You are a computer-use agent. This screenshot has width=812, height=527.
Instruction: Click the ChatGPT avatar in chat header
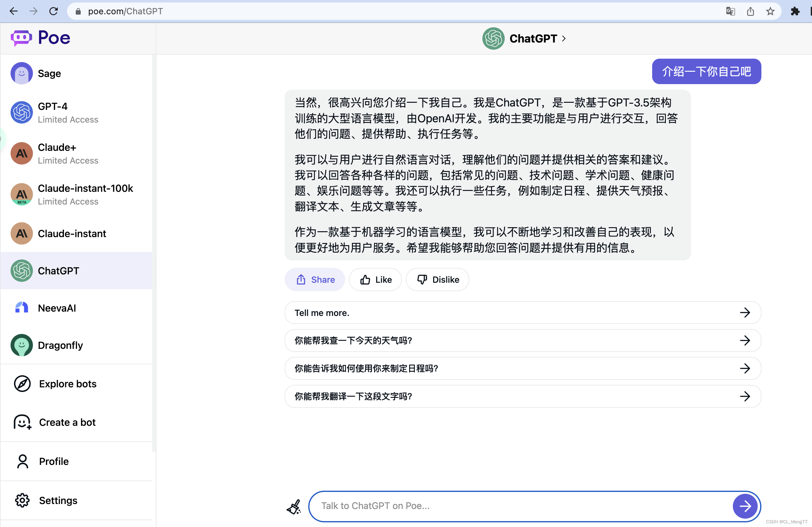pyautogui.click(x=493, y=38)
